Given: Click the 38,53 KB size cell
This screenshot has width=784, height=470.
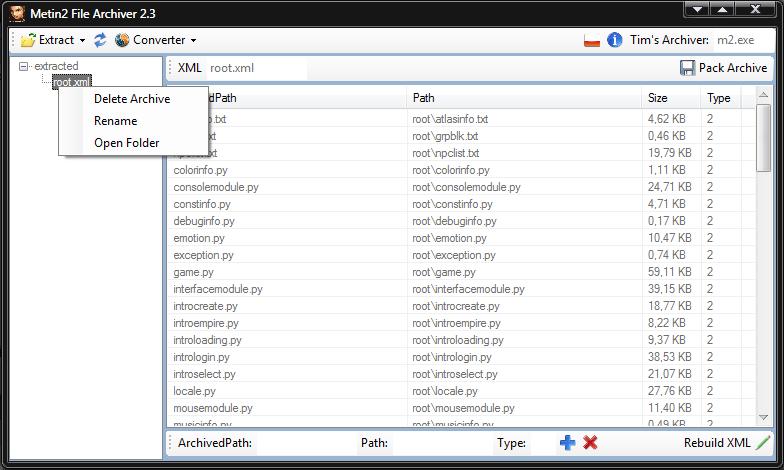Looking at the screenshot, I should point(670,357).
